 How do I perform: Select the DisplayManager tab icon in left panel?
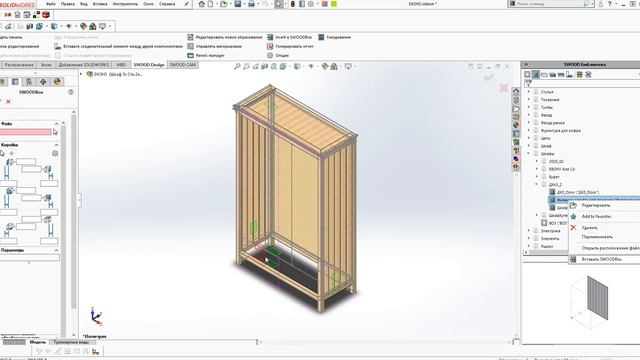pos(57,82)
